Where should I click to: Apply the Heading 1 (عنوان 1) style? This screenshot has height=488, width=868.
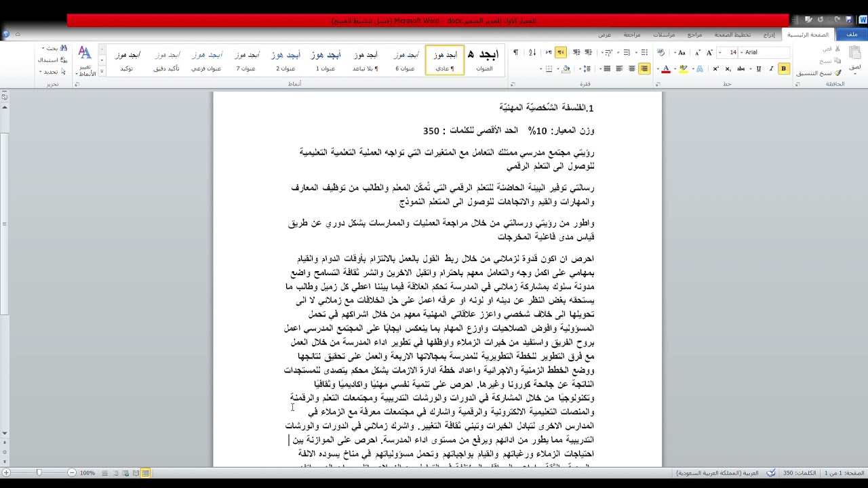[325, 60]
